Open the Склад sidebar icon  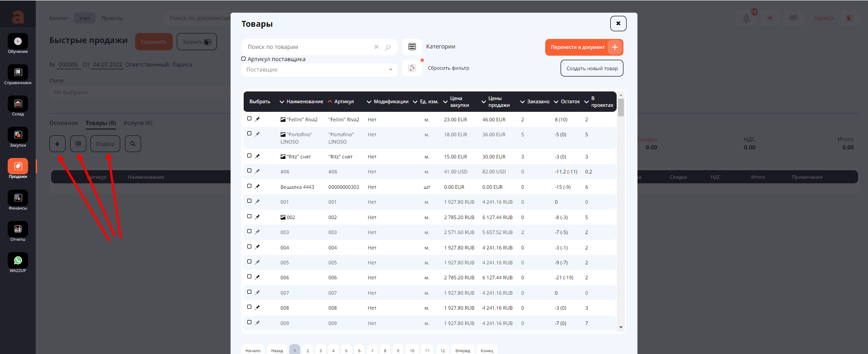18,104
